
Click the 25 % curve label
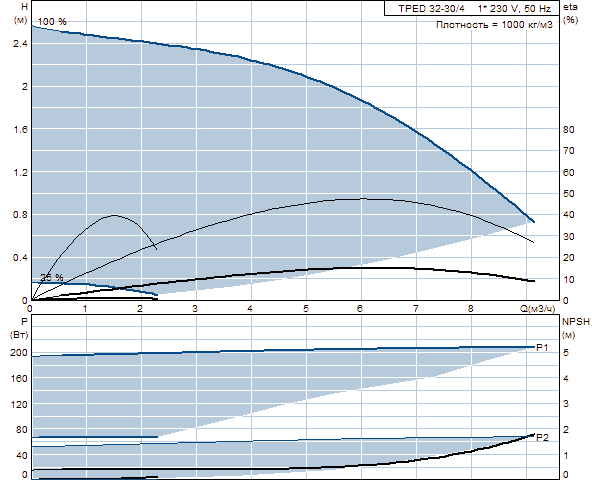[52, 278]
